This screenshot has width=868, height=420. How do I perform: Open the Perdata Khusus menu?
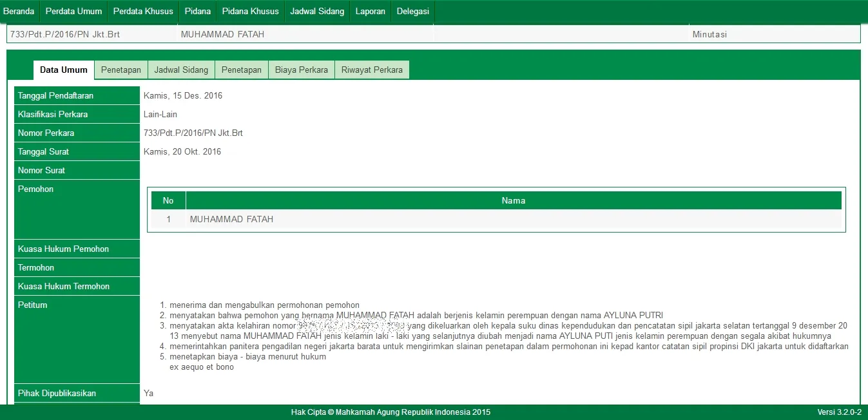point(143,11)
